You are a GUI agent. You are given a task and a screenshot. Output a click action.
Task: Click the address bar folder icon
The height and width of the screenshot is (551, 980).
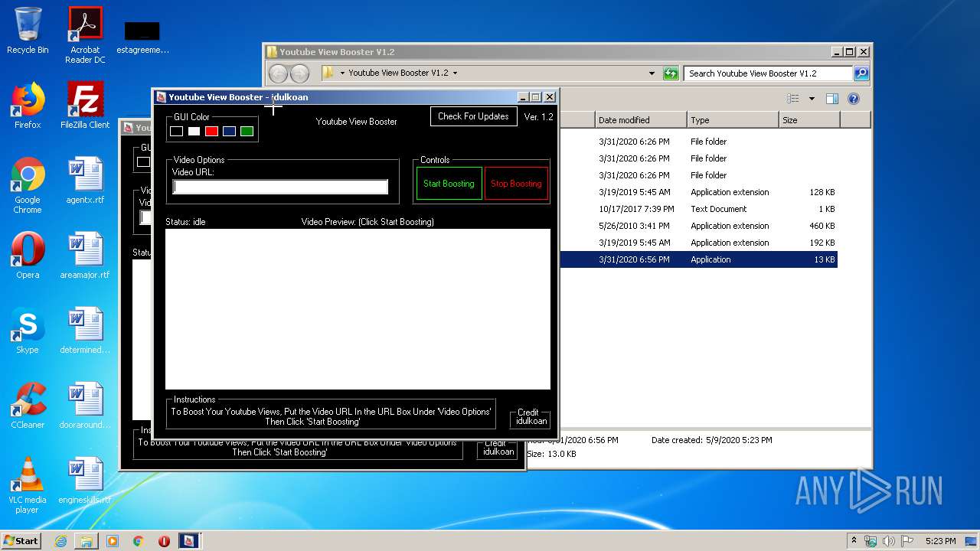(x=328, y=73)
